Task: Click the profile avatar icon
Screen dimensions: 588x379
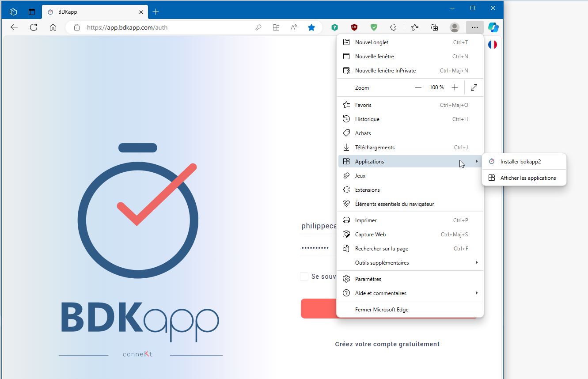Action: click(x=454, y=27)
